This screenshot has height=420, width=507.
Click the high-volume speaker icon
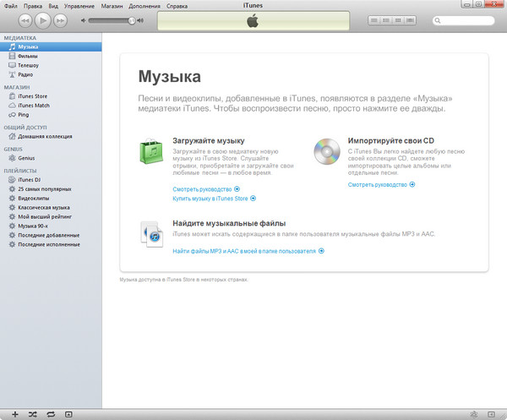point(140,20)
